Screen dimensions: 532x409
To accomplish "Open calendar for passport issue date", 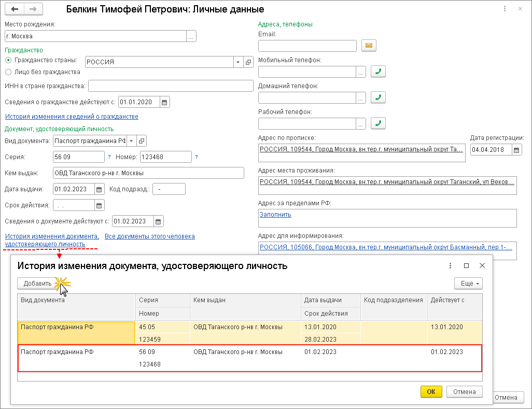I will click(x=100, y=189).
